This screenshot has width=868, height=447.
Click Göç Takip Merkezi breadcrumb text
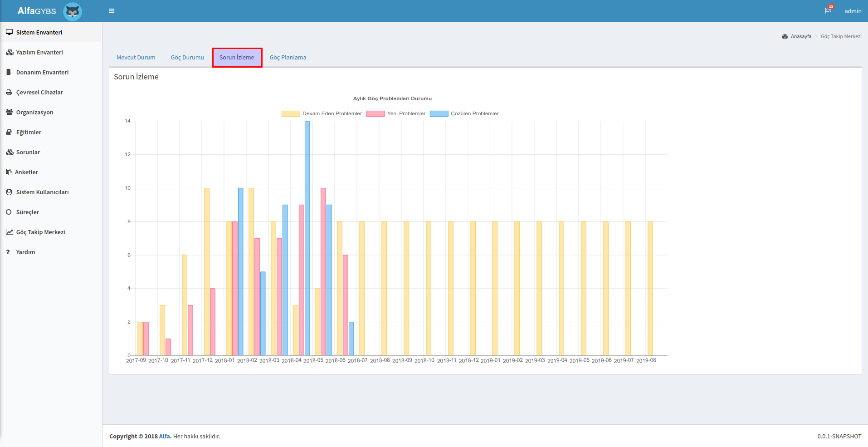pos(841,36)
